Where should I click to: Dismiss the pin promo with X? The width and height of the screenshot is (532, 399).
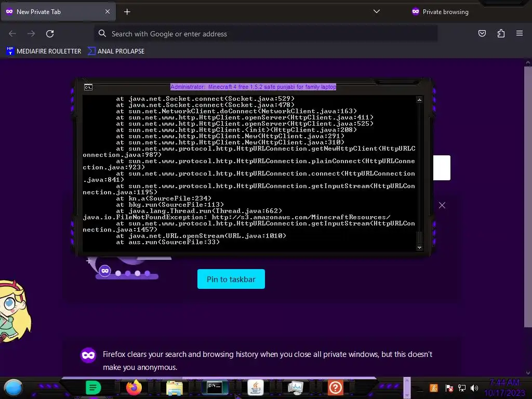click(x=442, y=205)
